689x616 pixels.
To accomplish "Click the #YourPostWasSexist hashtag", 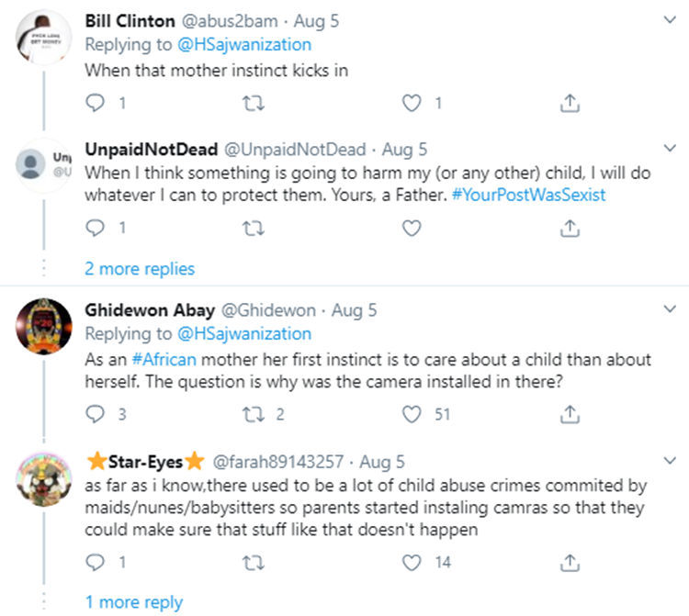I will coord(529,196).
